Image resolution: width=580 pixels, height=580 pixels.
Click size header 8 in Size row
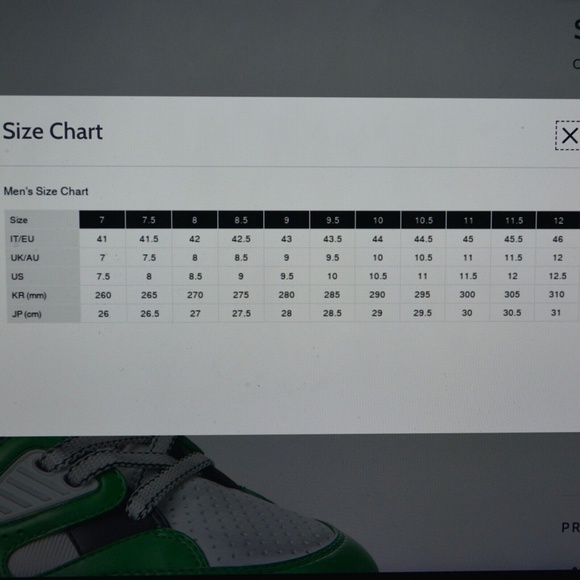click(x=195, y=220)
